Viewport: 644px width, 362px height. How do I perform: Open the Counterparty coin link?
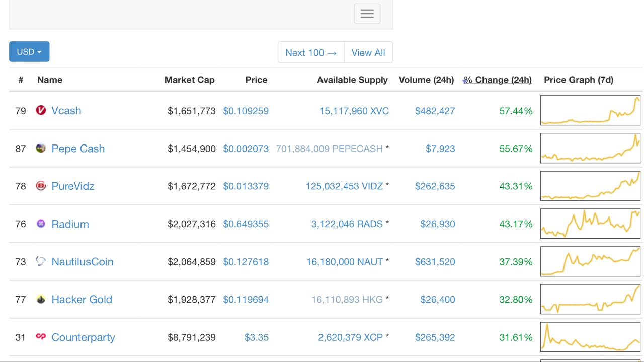(x=83, y=337)
